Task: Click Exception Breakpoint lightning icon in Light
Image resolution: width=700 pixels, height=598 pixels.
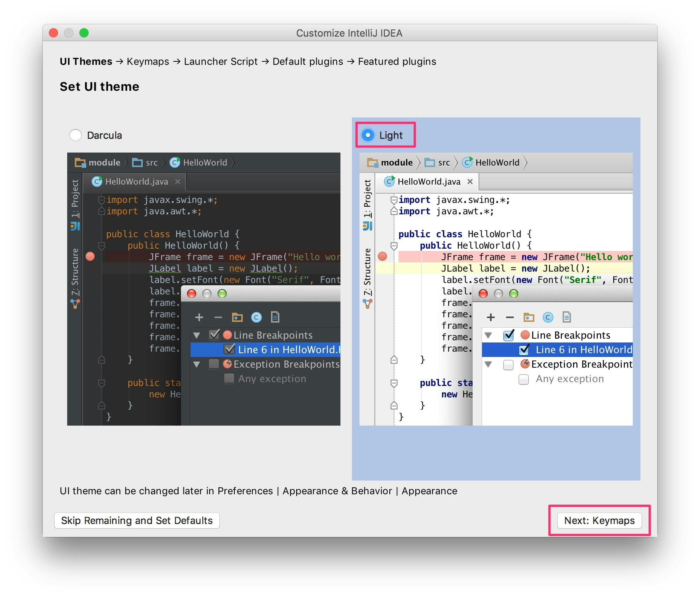Action: pos(525,364)
